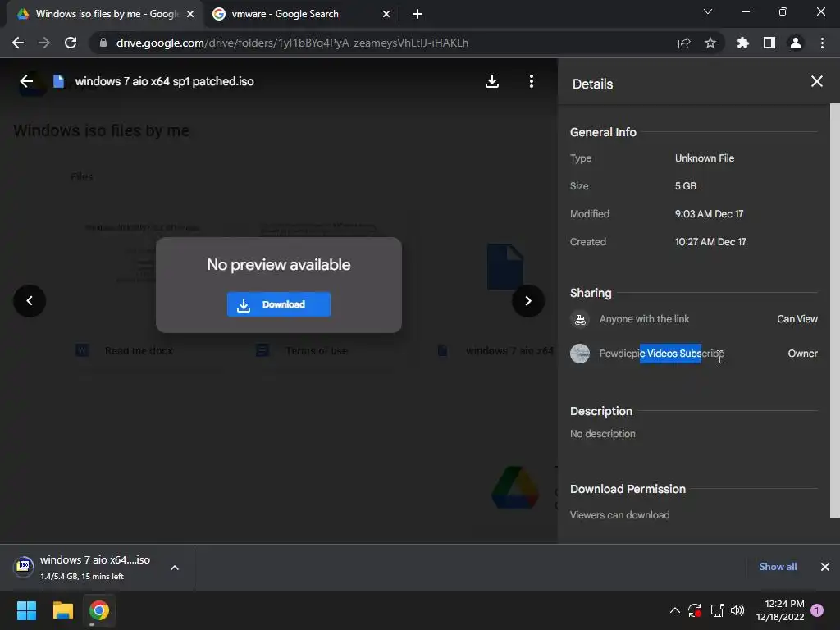Image resolution: width=840 pixels, height=630 pixels.
Task: Click Show all downloads
Action: 778,567
